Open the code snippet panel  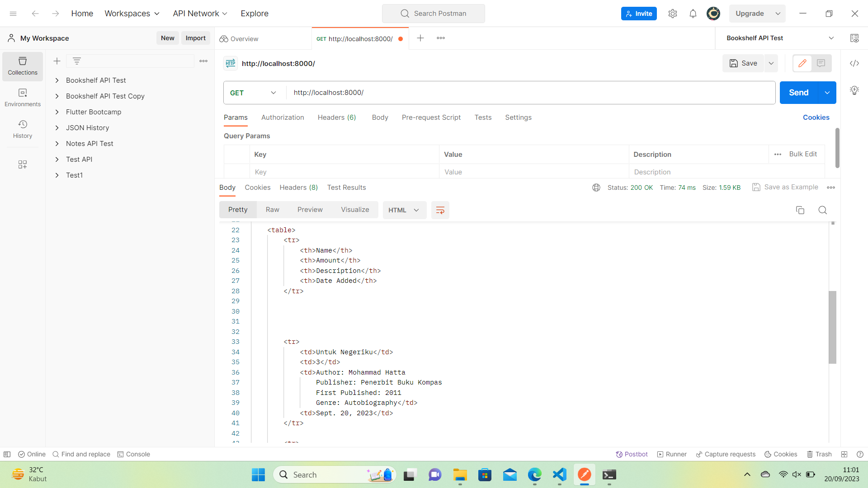point(854,63)
